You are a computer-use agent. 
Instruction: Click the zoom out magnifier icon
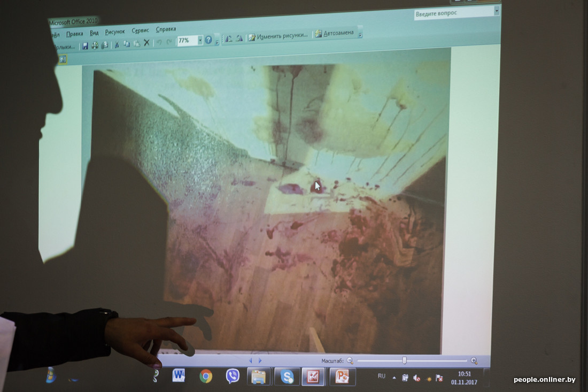tap(350, 360)
